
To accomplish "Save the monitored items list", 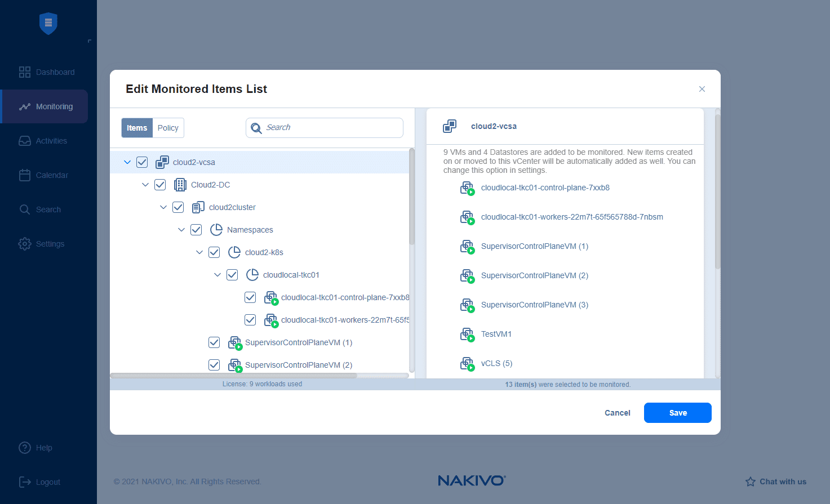I will click(678, 413).
